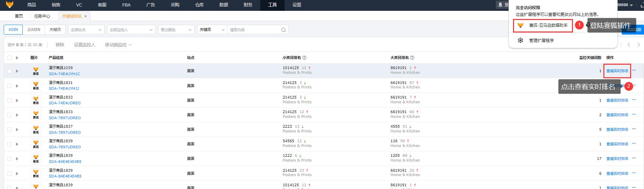Open the 移动端监控 dropdown
Viewport: 644px width, 189px height.
[x=118, y=45]
